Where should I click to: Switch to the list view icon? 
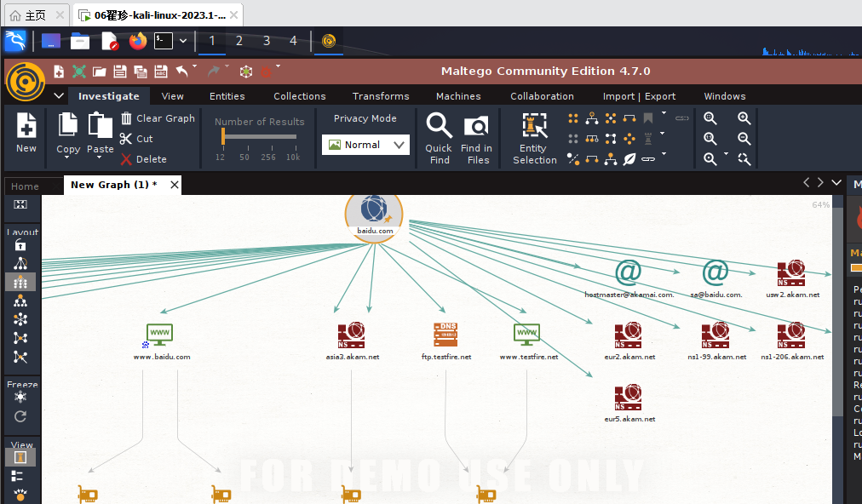tap(17, 476)
